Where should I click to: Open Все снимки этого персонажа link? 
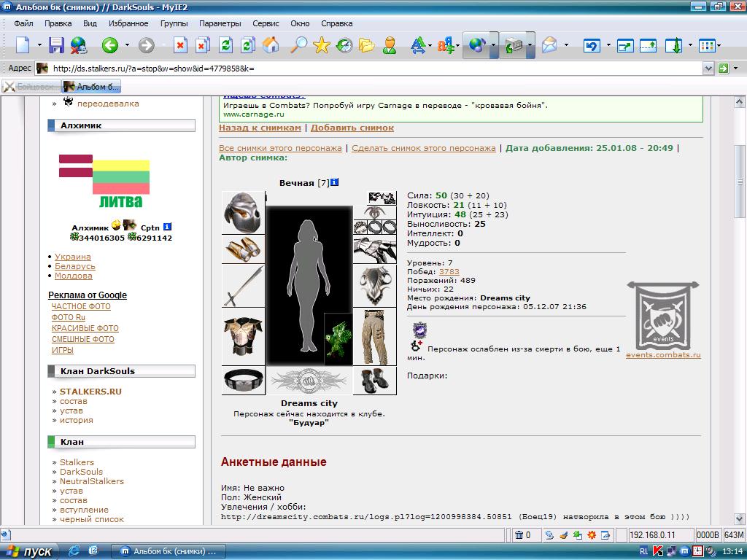click(x=280, y=148)
